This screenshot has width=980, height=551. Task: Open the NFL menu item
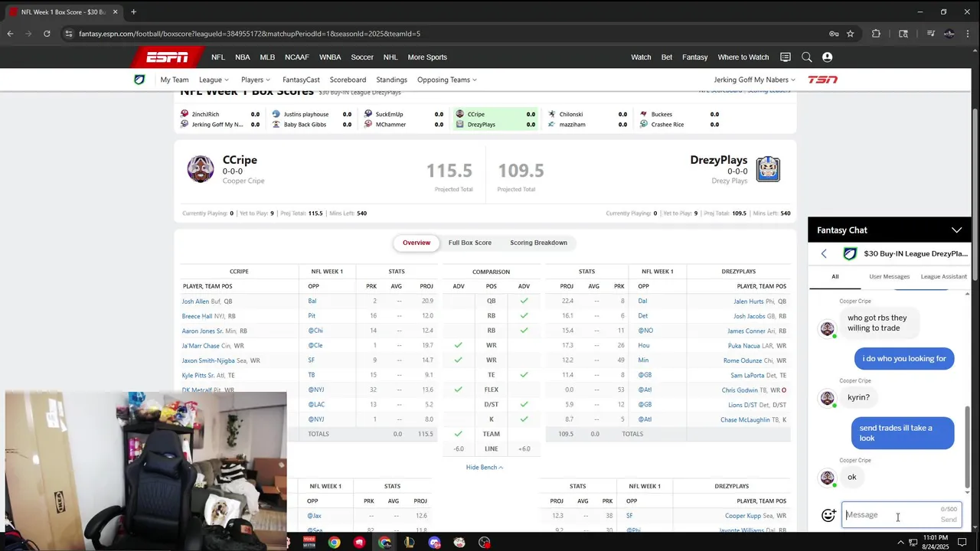(218, 57)
